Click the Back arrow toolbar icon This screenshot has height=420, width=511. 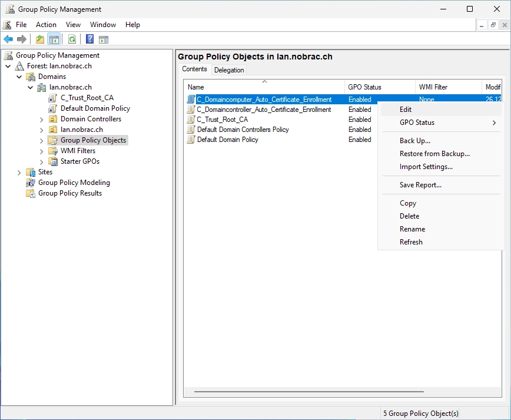click(8, 39)
